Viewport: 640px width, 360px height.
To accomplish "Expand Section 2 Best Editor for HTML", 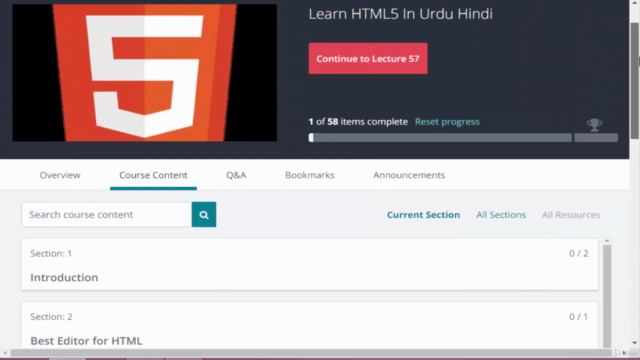I will pyautogui.click(x=309, y=326).
